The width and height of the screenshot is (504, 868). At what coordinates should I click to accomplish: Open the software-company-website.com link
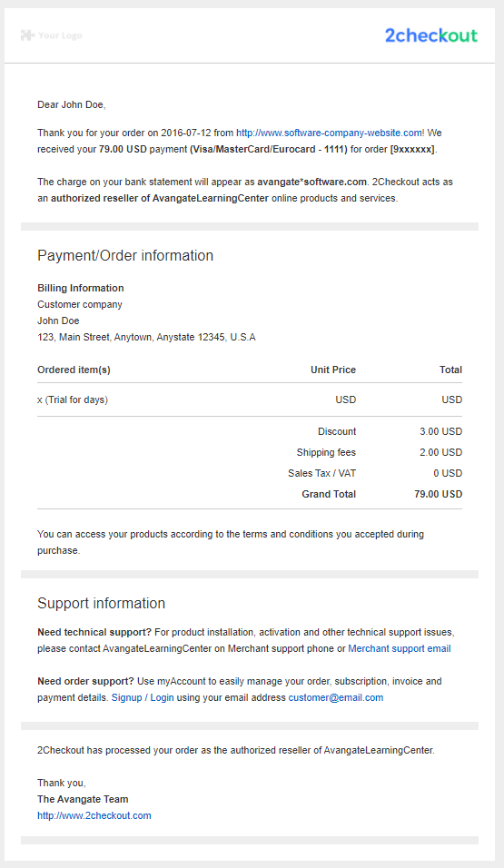330,133
